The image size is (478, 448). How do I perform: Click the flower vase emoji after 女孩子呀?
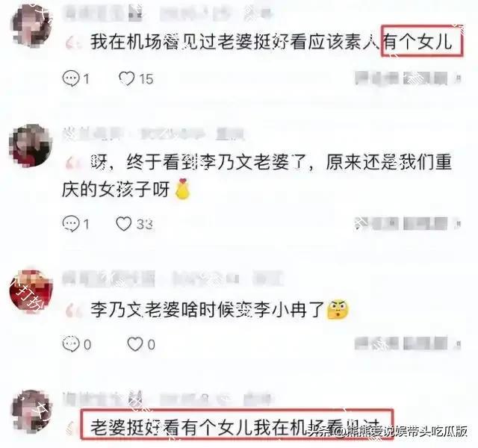(182, 189)
